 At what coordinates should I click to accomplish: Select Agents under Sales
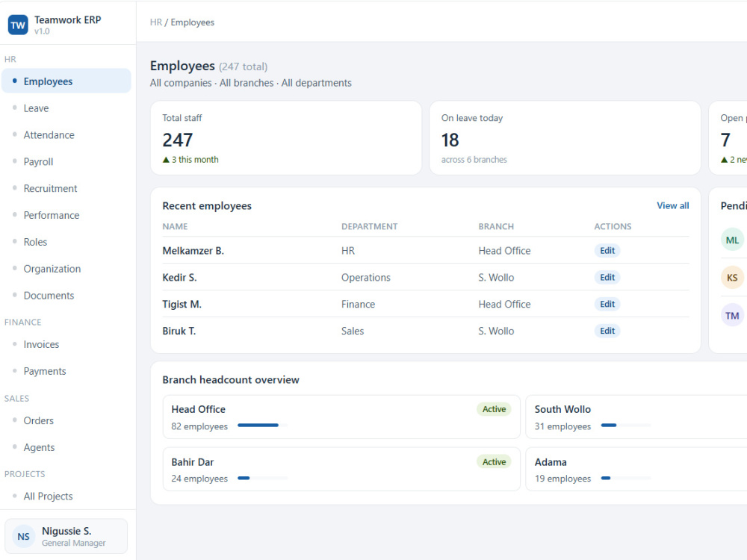(x=66, y=447)
